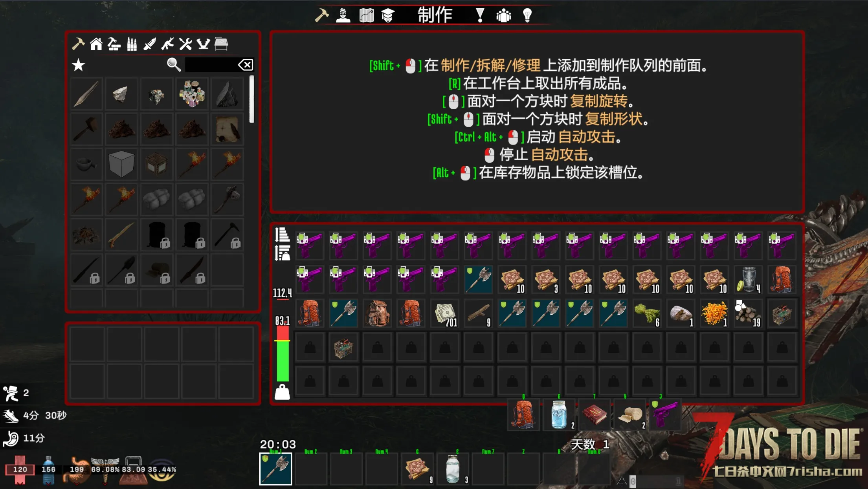Select the building house category filter

coord(96,44)
